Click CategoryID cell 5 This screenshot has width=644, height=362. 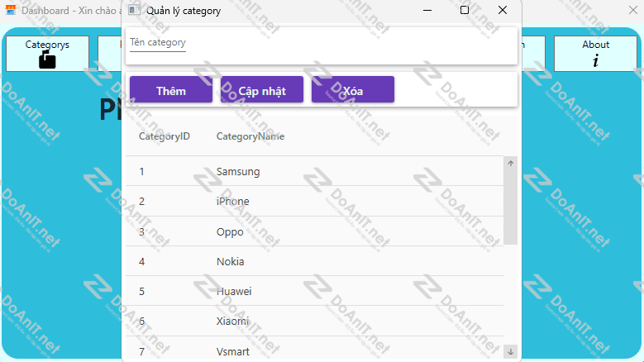pos(141,292)
